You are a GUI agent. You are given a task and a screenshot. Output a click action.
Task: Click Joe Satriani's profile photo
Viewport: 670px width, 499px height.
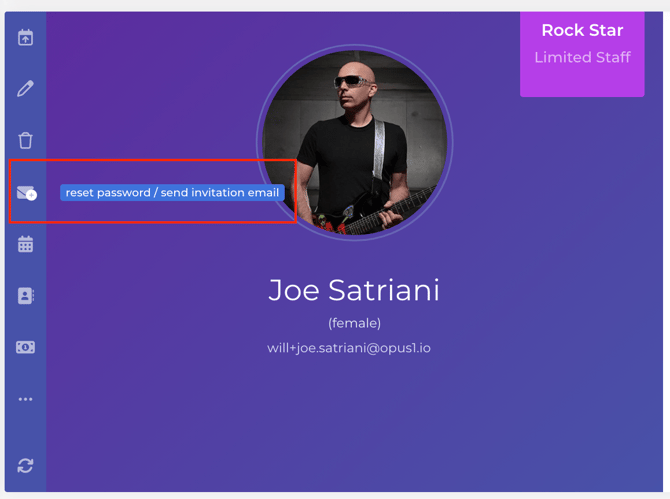pyautogui.click(x=355, y=143)
